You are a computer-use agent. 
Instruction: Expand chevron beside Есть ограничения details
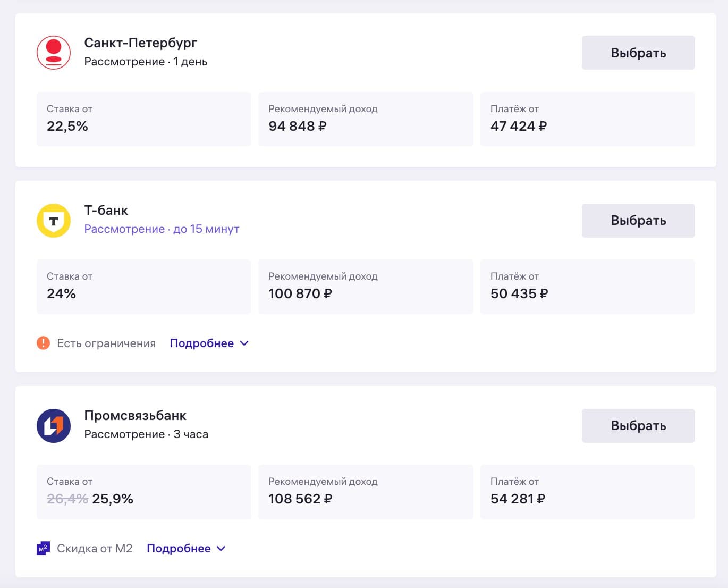tap(244, 343)
